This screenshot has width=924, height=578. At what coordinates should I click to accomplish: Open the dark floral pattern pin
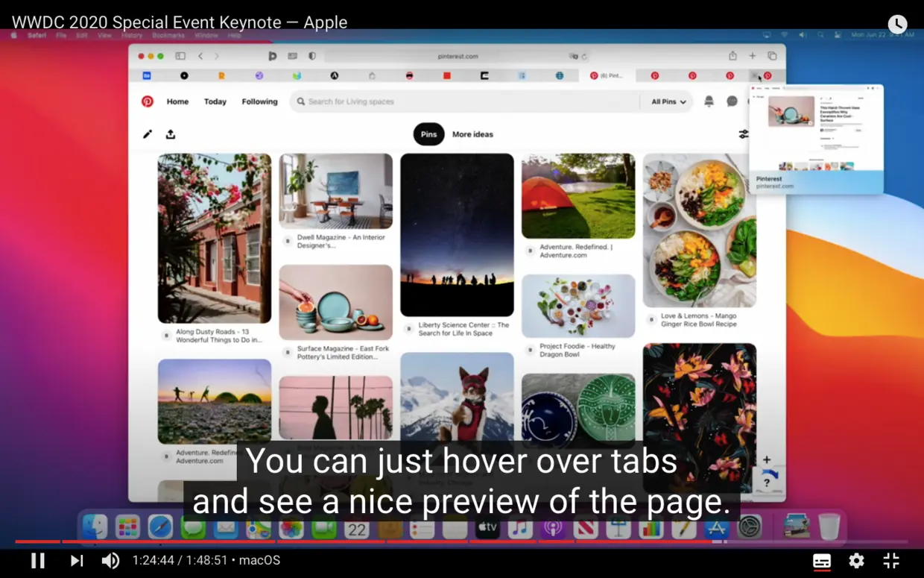tap(700, 418)
